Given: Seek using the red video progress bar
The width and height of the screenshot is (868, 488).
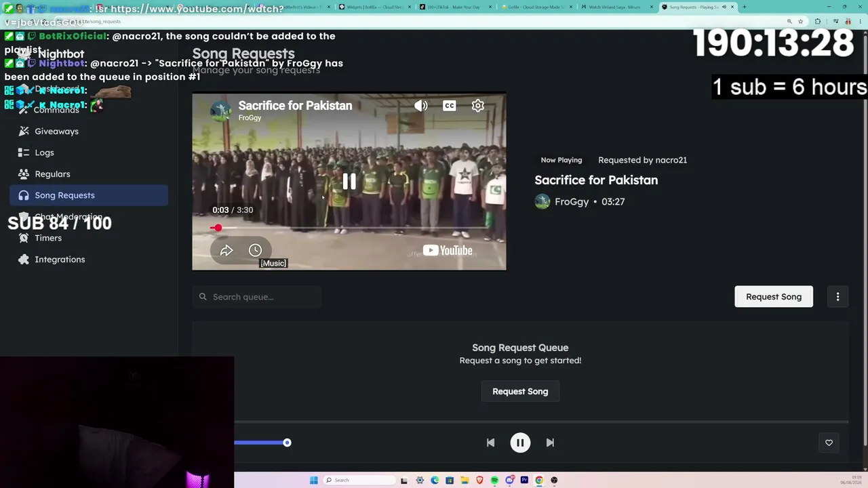Looking at the screenshot, I should point(349,228).
